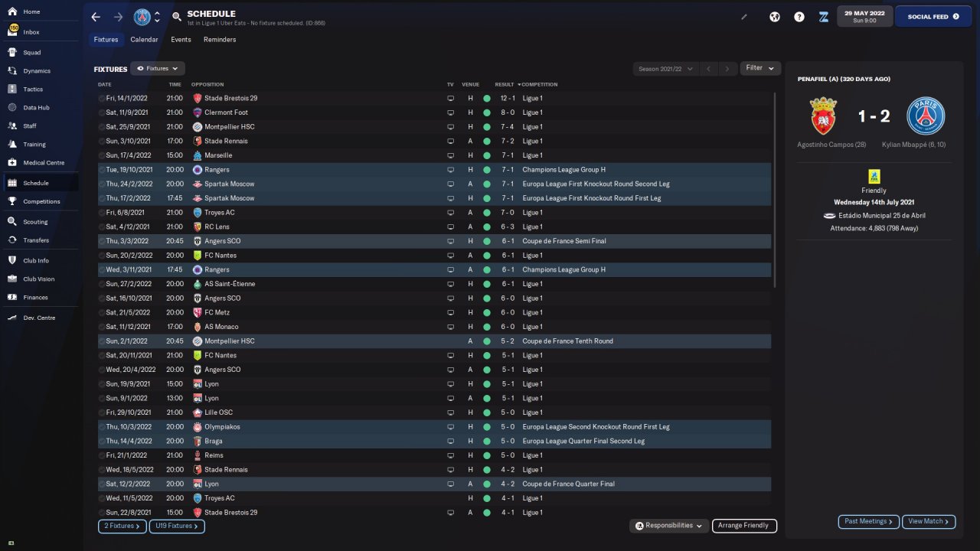Click the Marseille club badge

tap(198, 155)
